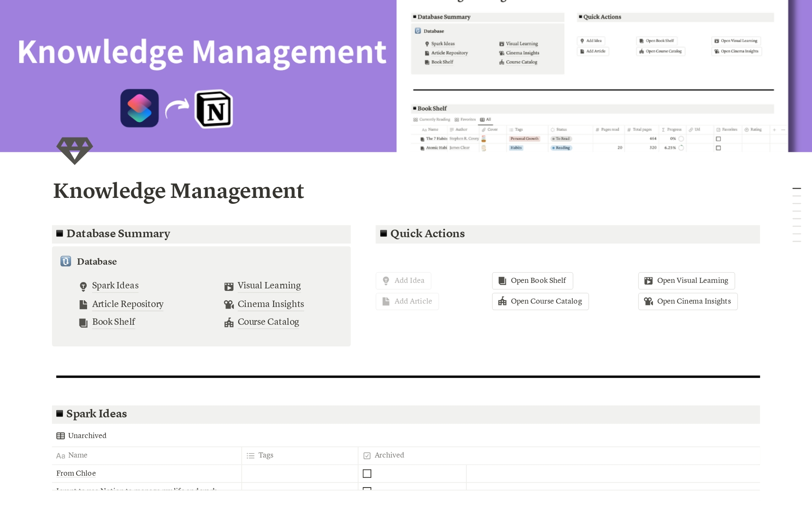Click the Archived column header
Viewport: 812px width, 507px height.
coord(389,455)
